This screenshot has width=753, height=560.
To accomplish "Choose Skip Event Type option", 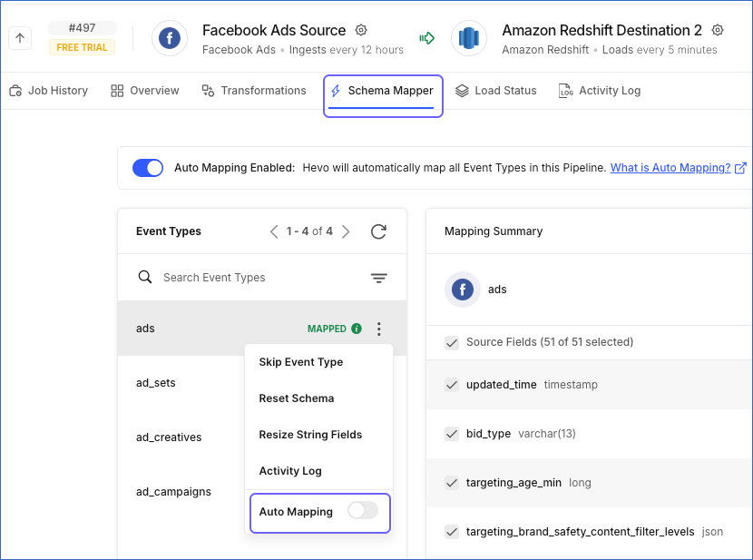I will (x=300, y=362).
